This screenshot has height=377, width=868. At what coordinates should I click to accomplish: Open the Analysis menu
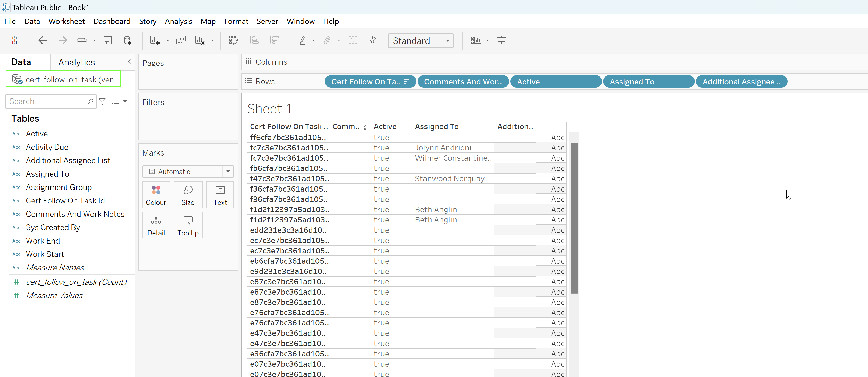click(x=178, y=21)
